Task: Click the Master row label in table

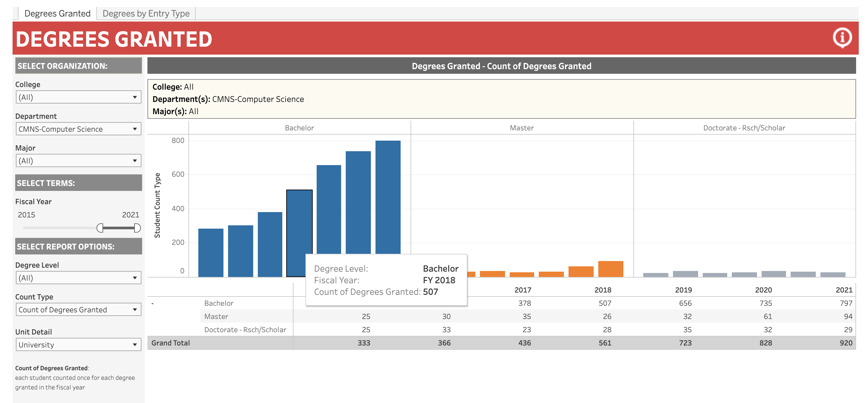Action: [x=216, y=316]
